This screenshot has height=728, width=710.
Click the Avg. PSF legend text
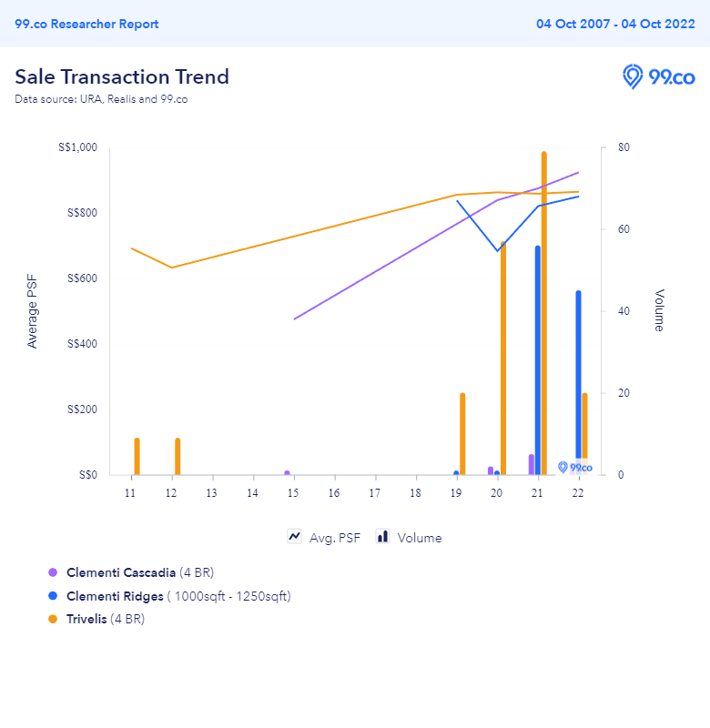[x=335, y=538]
